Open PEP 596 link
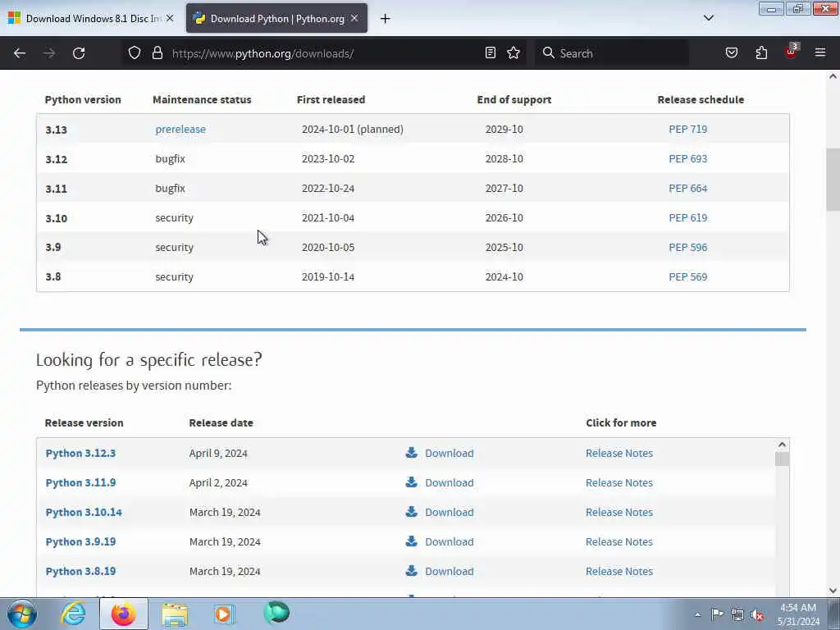Viewport: 840px width, 630px height. [x=688, y=247]
